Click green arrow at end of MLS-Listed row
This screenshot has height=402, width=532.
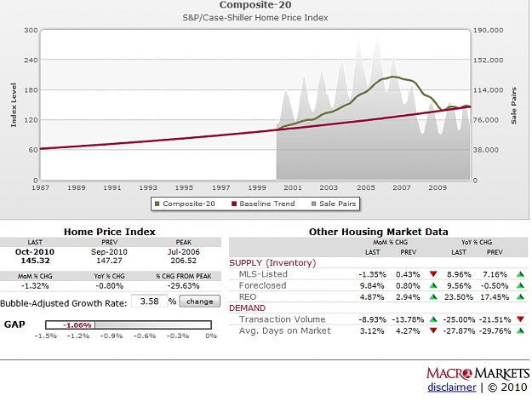click(x=520, y=274)
